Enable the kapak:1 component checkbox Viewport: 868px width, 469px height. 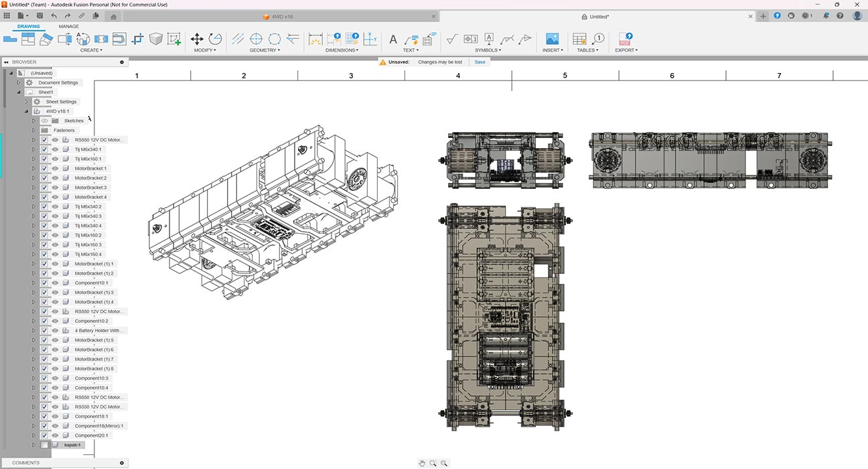pyautogui.click(x=44, y=445)
